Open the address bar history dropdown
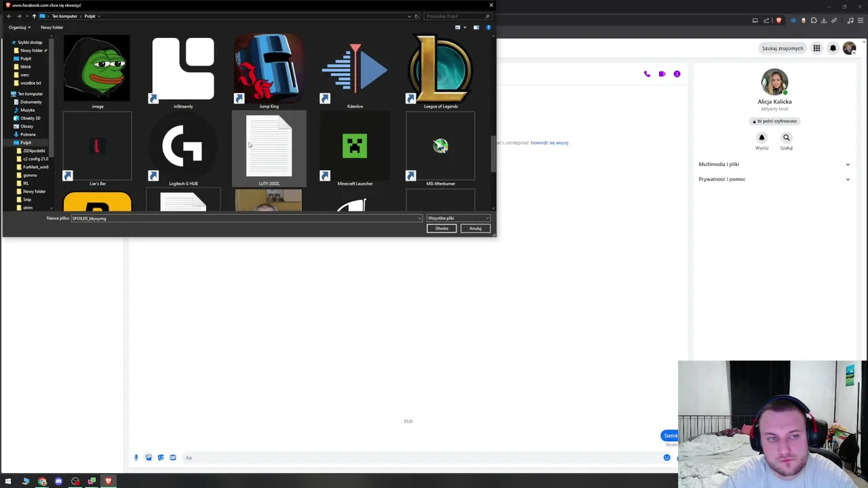The height and width of the screenshot is (488, 868). [x=410, y=16]
